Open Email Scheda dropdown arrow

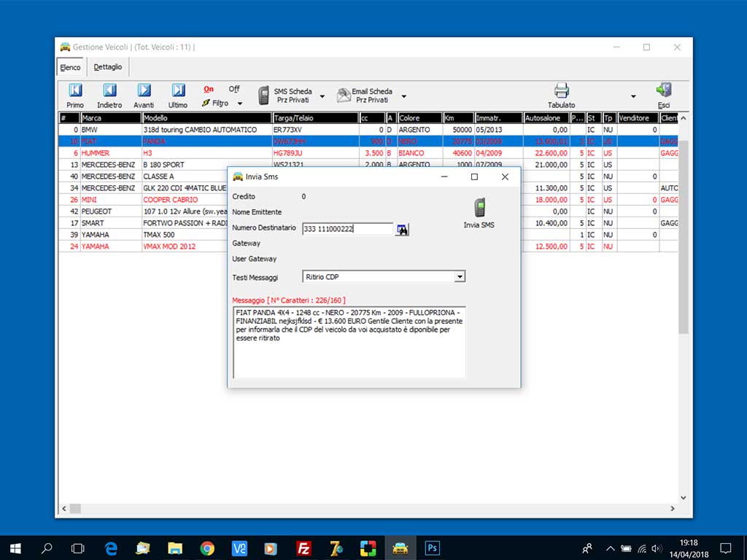[404, 96]
